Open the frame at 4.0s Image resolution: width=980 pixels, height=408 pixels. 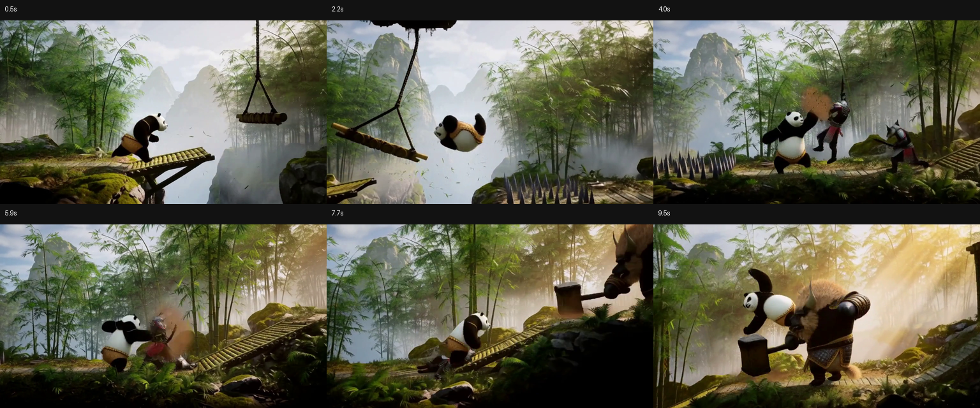pos(817,112)
